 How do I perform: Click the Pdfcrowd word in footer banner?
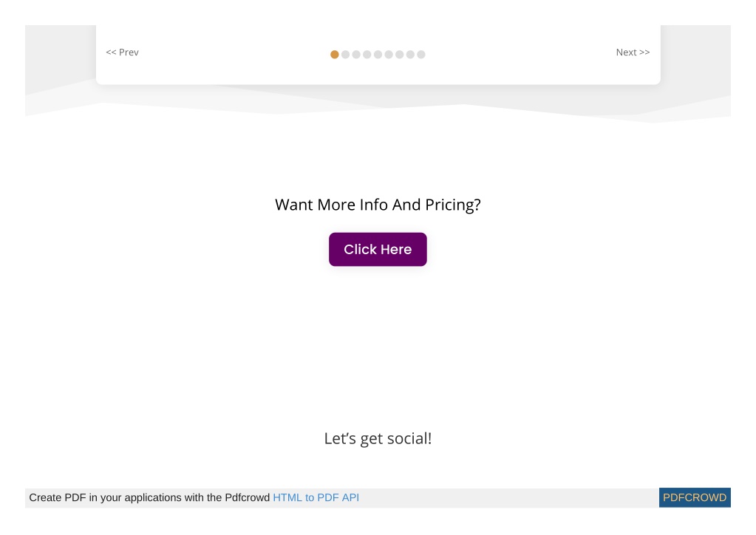coord(248,497)
